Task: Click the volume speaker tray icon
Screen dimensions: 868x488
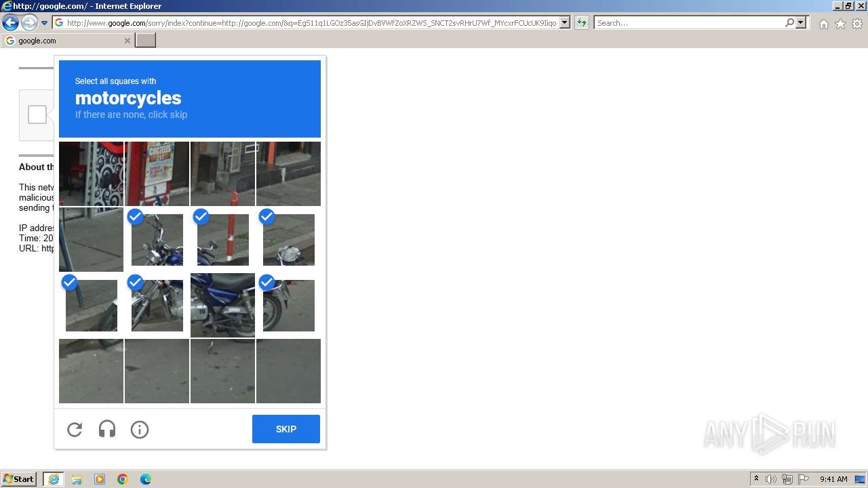Action: coord(771,479)
